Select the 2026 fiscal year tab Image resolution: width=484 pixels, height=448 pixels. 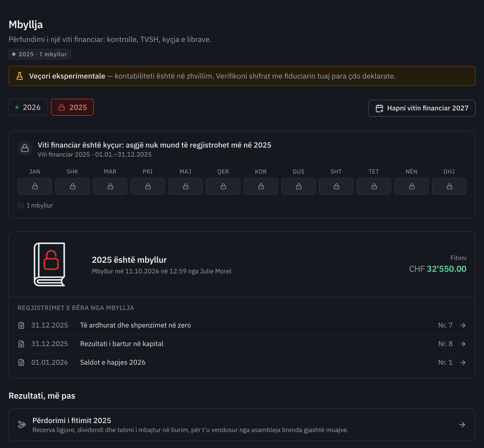pos(28,107)
